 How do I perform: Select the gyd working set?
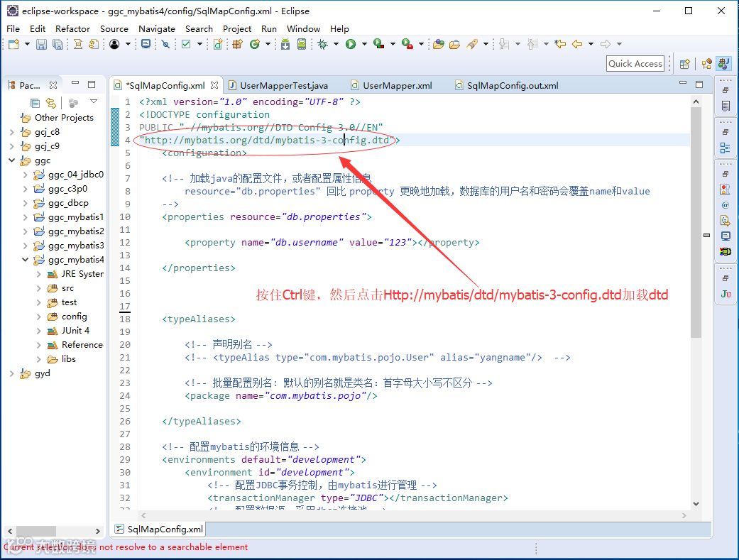click(42, 373)
